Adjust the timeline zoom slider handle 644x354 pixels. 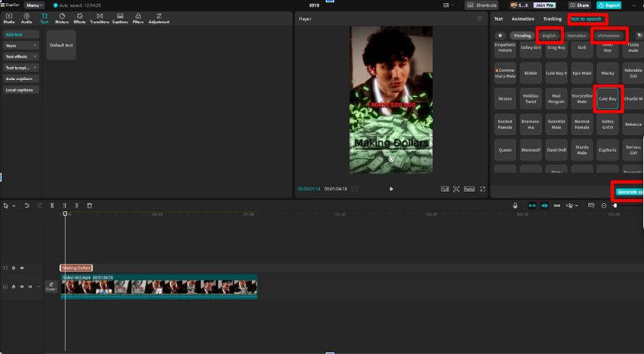tap(615, 205)
